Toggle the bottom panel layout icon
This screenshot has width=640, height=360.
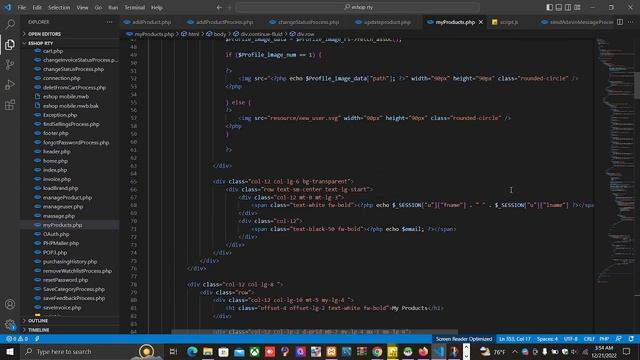point(559,7)
